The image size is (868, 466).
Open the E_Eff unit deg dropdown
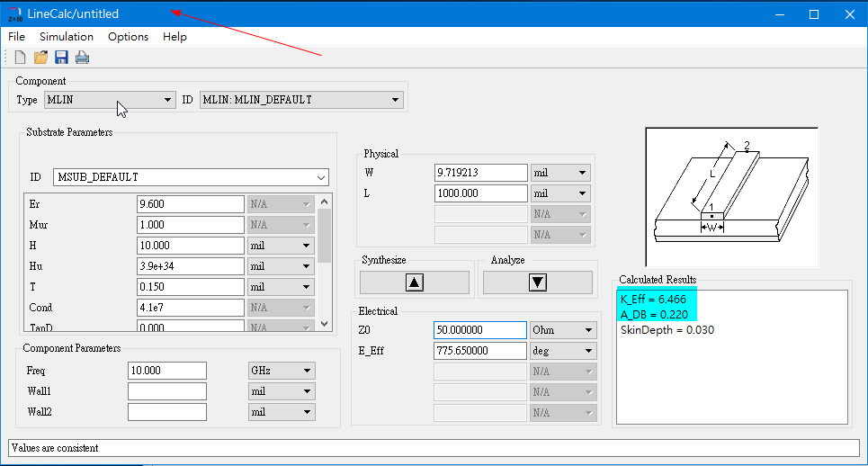(x=563, y=351)
